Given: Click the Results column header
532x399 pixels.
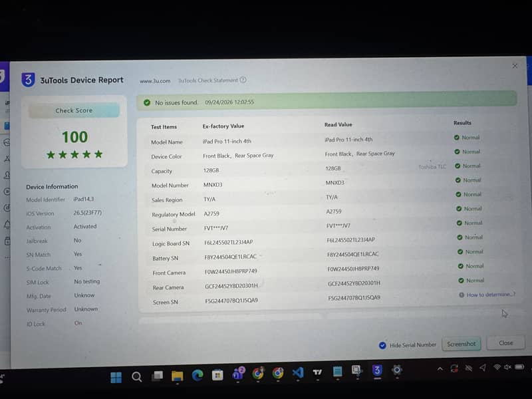Looking at the screenshot, I should pos(462,122).
